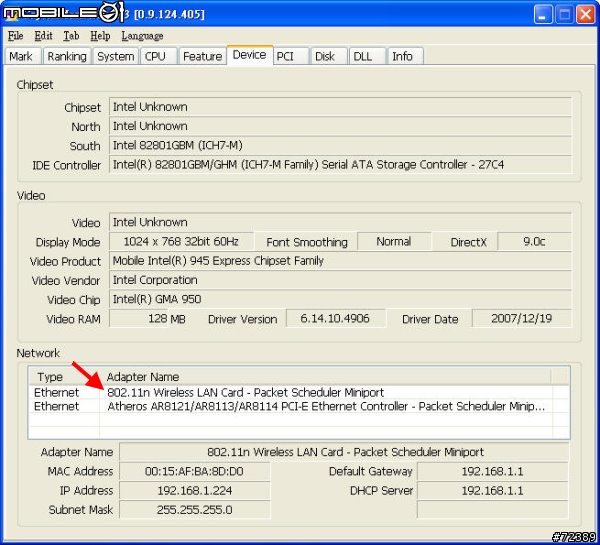Click the Video Product field

(x=341, y=261)
